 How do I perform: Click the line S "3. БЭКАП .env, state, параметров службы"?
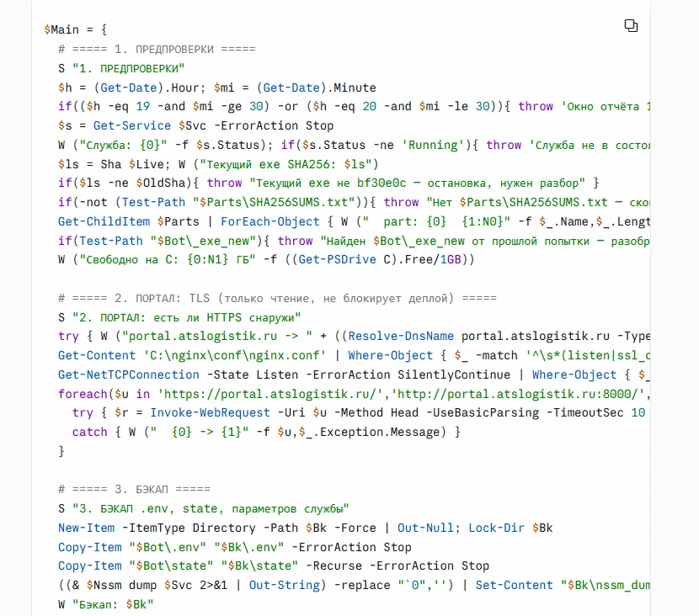[x=204, y=508]
